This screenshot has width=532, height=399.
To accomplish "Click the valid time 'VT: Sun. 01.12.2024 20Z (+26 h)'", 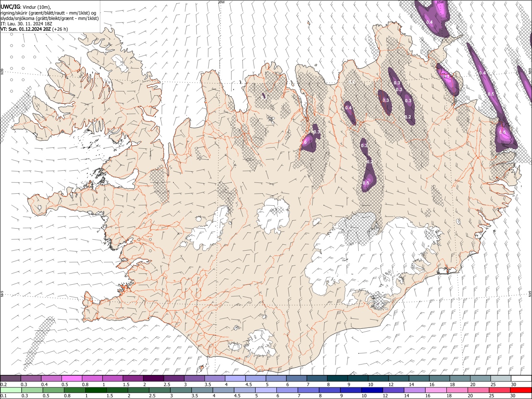I will pos(34,29).
